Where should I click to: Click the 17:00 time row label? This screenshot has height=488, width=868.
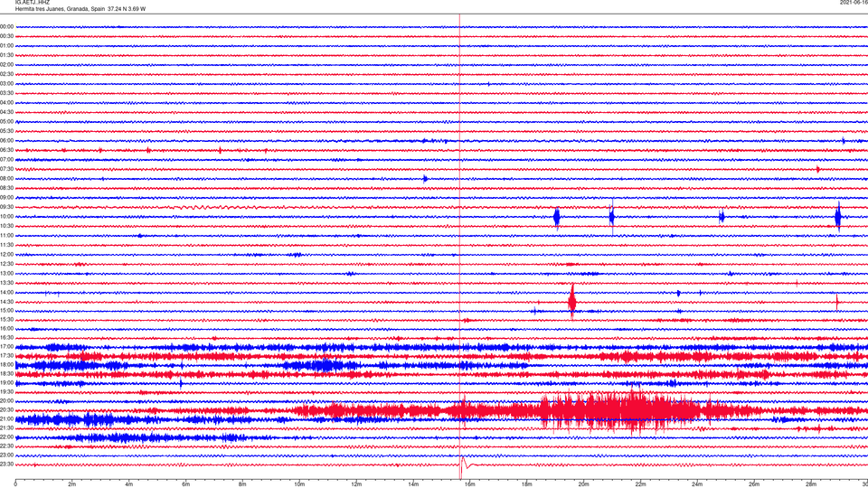click(x=6, y=346)
